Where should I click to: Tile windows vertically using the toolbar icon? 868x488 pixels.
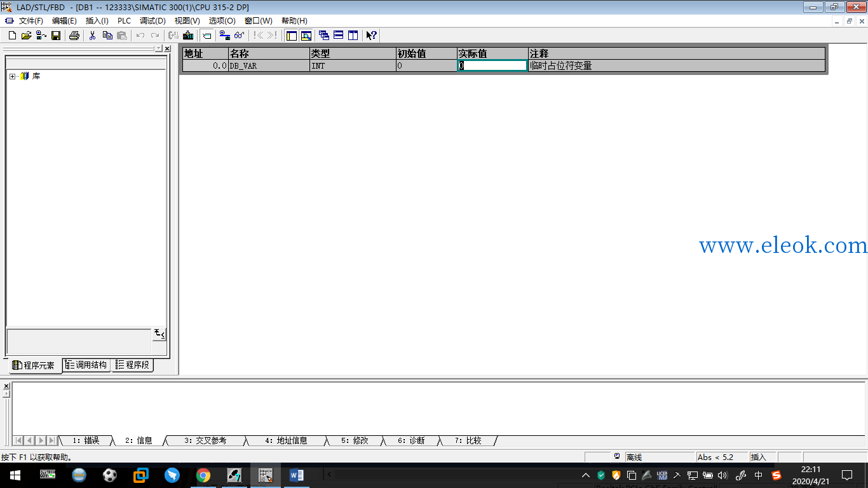[x=353, y=36]
